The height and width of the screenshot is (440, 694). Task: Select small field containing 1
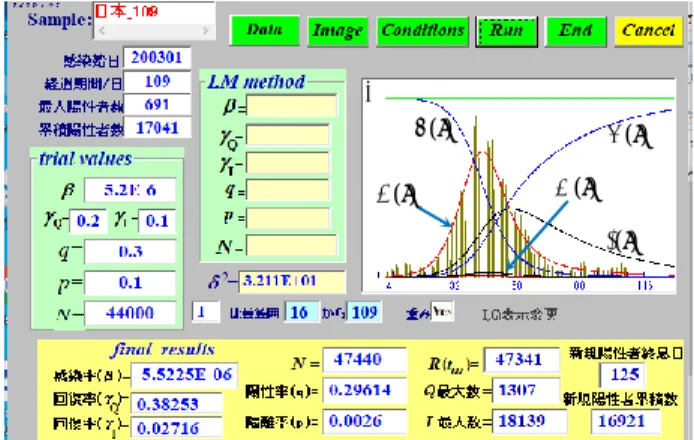pos(206,312)
